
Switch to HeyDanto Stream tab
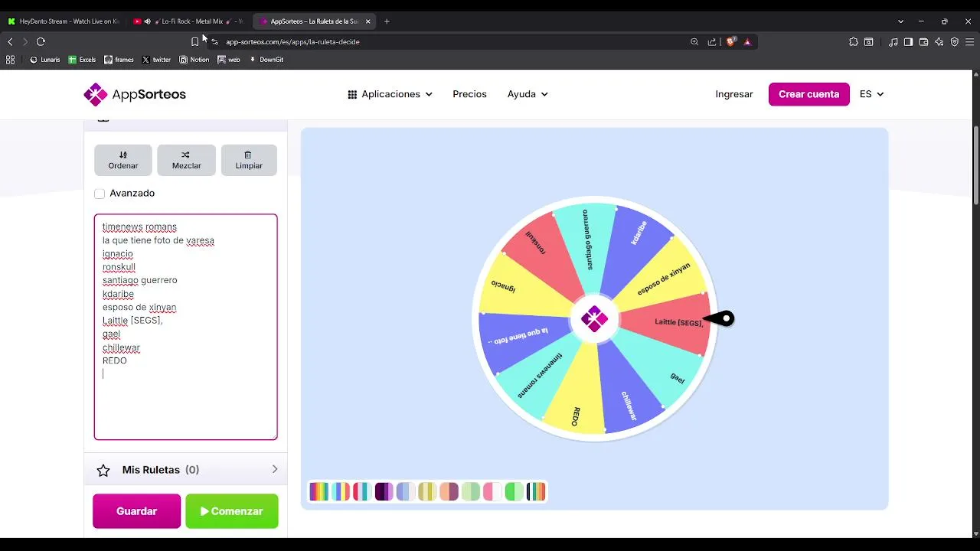pyautogui.click(x=64, y=21)
